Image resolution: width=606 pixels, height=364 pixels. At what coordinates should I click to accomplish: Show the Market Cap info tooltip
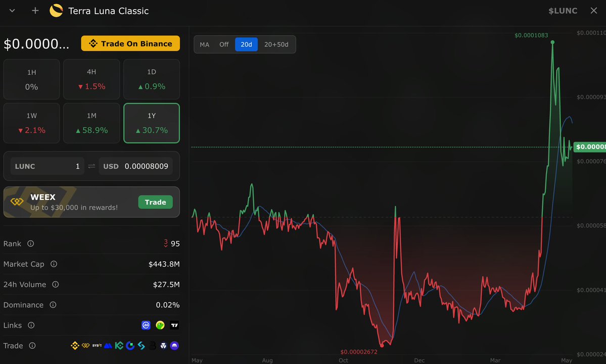tap(54, 264)
